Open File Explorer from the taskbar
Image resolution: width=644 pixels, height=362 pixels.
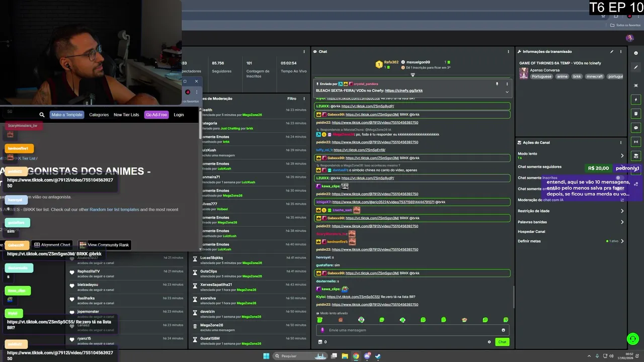[345, 356]
